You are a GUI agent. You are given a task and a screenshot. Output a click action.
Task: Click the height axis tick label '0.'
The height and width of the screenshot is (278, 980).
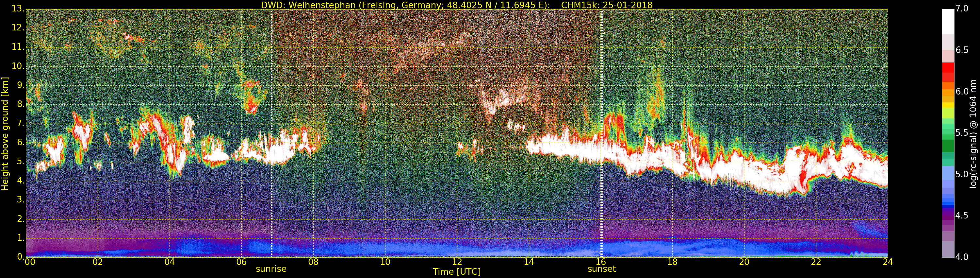click(x=20, y=257)
